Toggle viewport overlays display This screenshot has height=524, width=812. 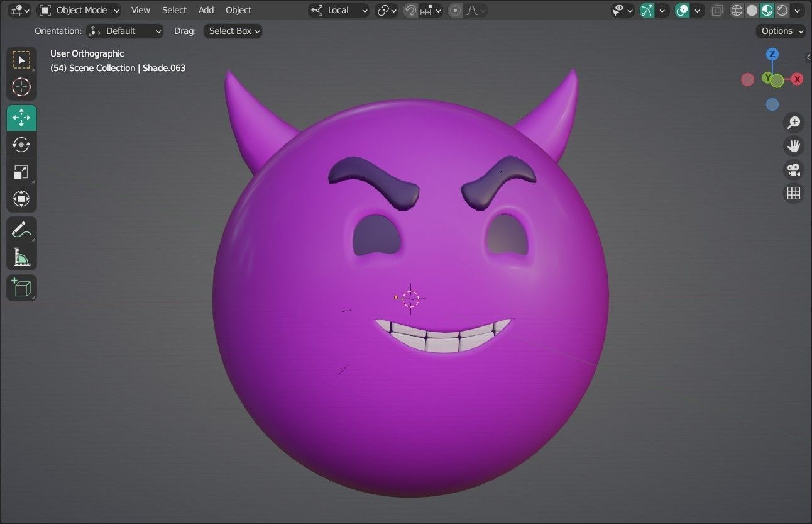(x=683, y=10)
